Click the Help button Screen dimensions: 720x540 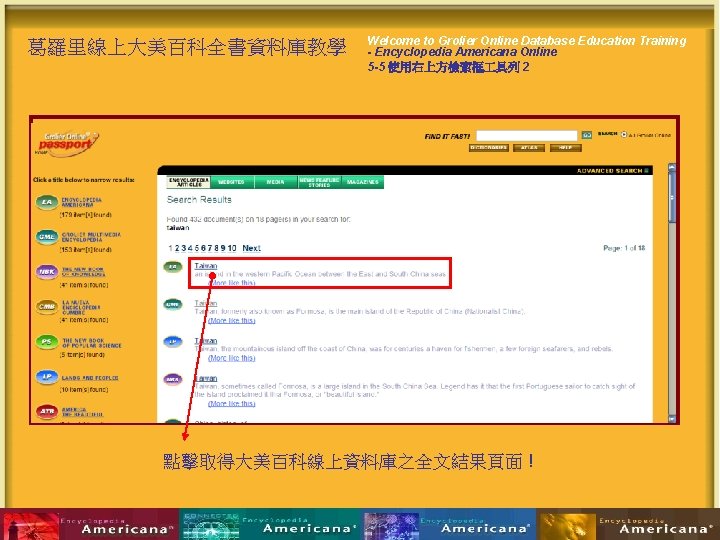(x=566, y=148)
